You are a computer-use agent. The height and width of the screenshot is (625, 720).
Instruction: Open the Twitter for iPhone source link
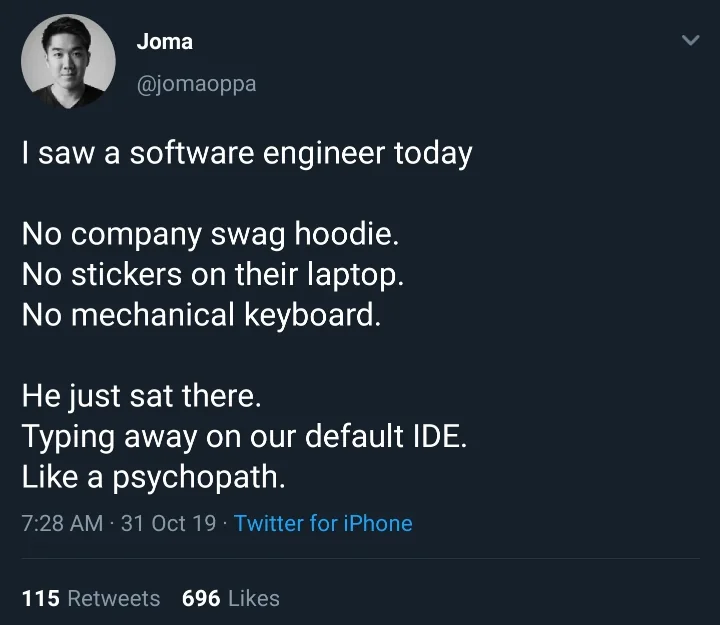pos(323,523)
